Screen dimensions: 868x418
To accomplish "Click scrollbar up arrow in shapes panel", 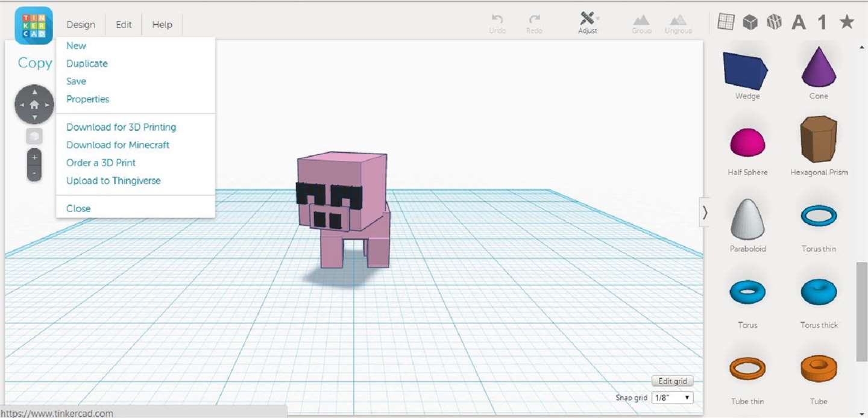I will 862,46.
